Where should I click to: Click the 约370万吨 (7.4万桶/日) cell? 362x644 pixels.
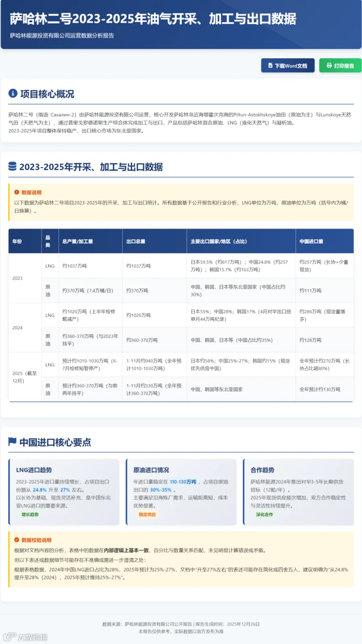(x=90, y=290)
